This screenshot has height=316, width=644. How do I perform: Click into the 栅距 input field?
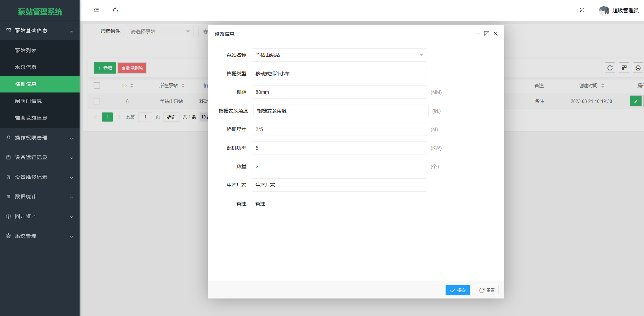(x=339, y=92)
